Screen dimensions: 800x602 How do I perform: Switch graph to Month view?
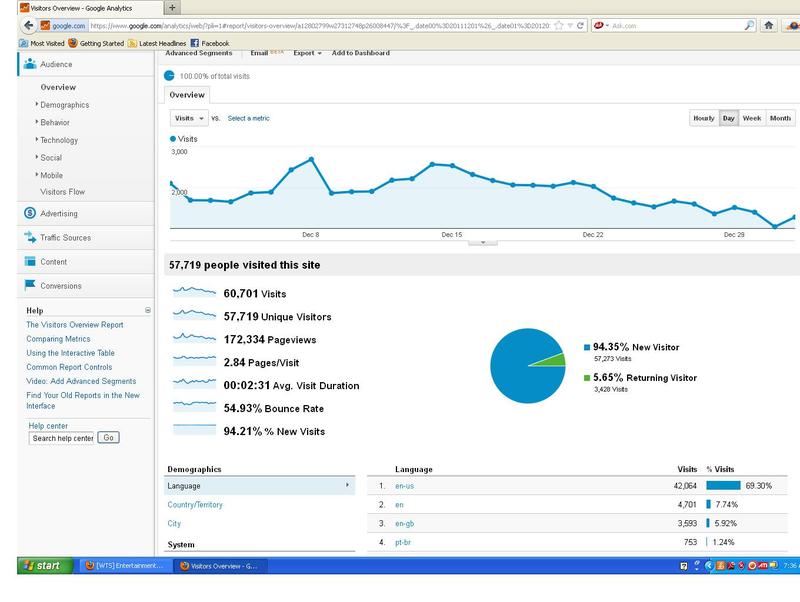[x=780, y=118]
